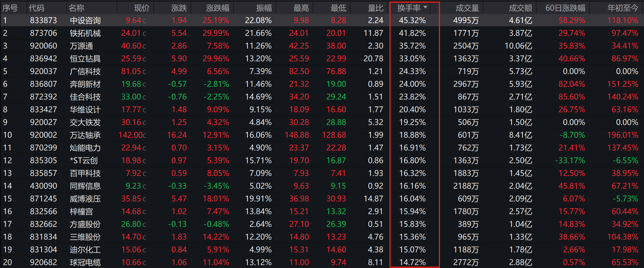Click high price 148.88

(297, 135)
